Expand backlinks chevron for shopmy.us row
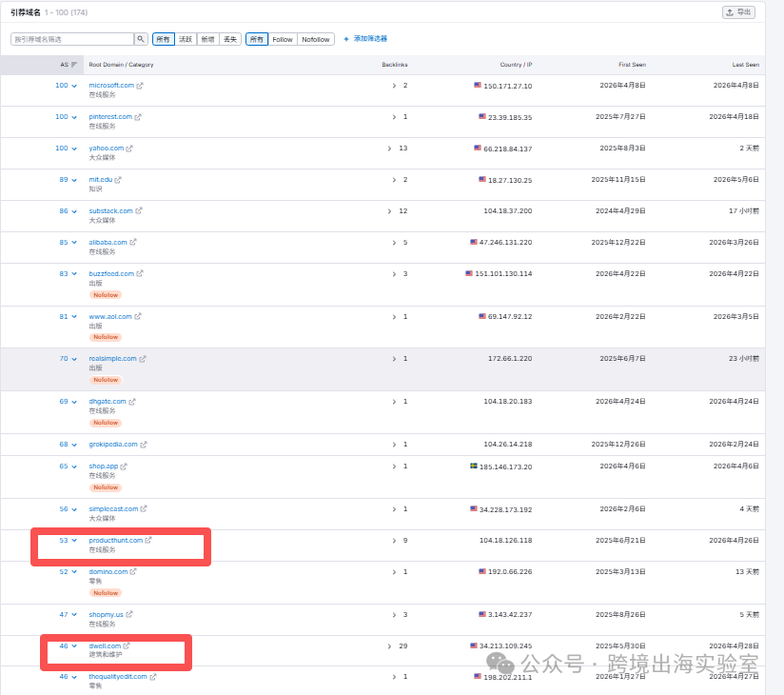Image resolution: width=784 pixels, height=695 pixels. point(394,614)
